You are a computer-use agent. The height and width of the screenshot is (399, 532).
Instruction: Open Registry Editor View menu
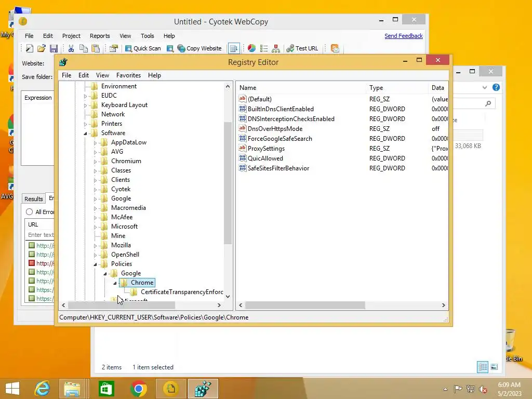102,75
